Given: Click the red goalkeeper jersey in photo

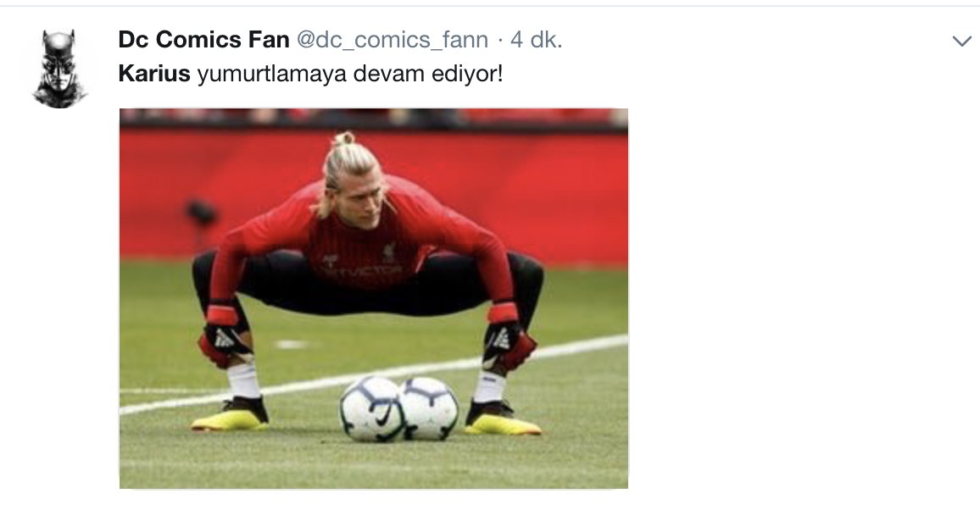Looking at the screenshot, I should pyautogui.click(x=365, y=250).
